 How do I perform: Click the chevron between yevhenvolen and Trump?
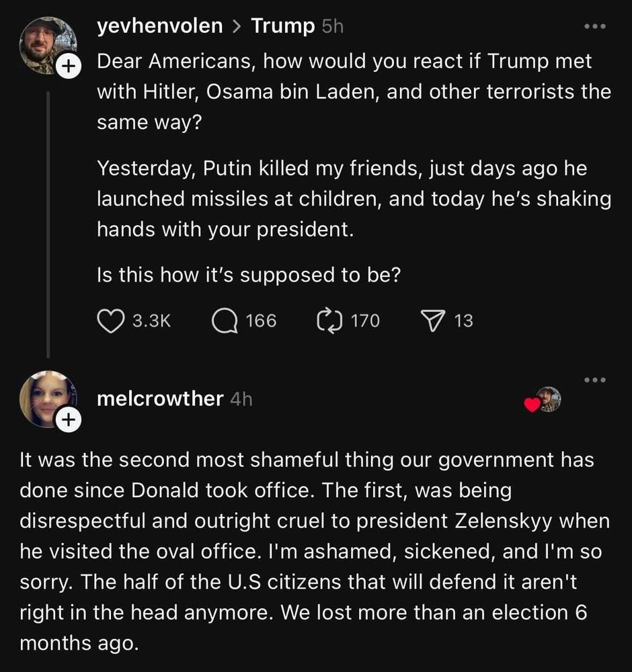(237, 27)
